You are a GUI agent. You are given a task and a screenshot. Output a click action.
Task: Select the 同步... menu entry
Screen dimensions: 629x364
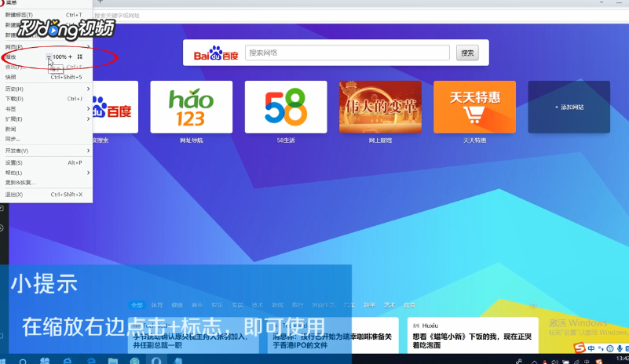(x=46, y=139)
